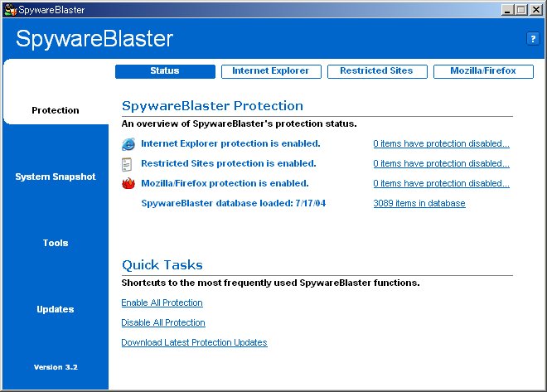This screenshot has height=392, width=547.
Task: Open the Tools section
Action: click(x=56, y=243)
